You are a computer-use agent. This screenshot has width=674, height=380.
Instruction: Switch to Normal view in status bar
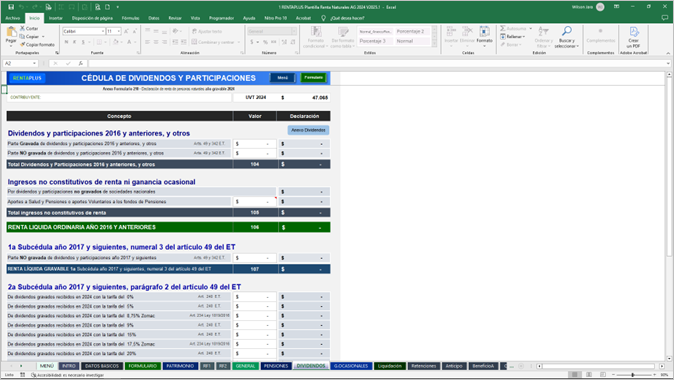(574, 375)
